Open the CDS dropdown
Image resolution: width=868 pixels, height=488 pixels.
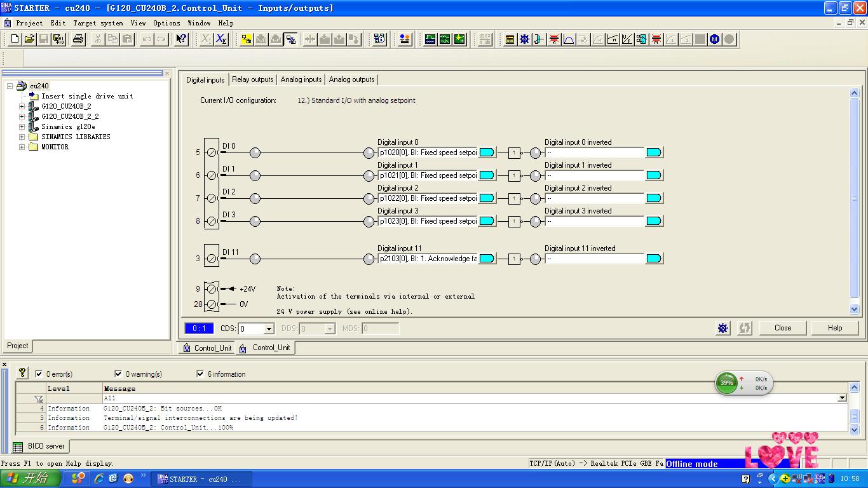(269, 329)
